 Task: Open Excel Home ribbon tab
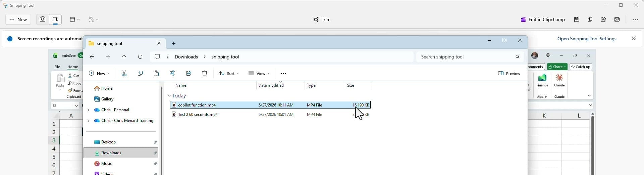click(72, 67)
